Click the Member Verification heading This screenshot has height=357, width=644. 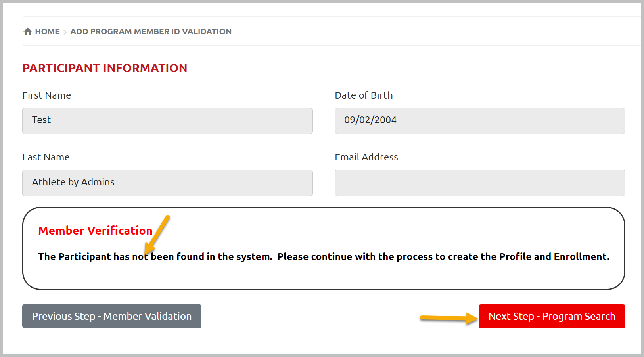point(95,231)
